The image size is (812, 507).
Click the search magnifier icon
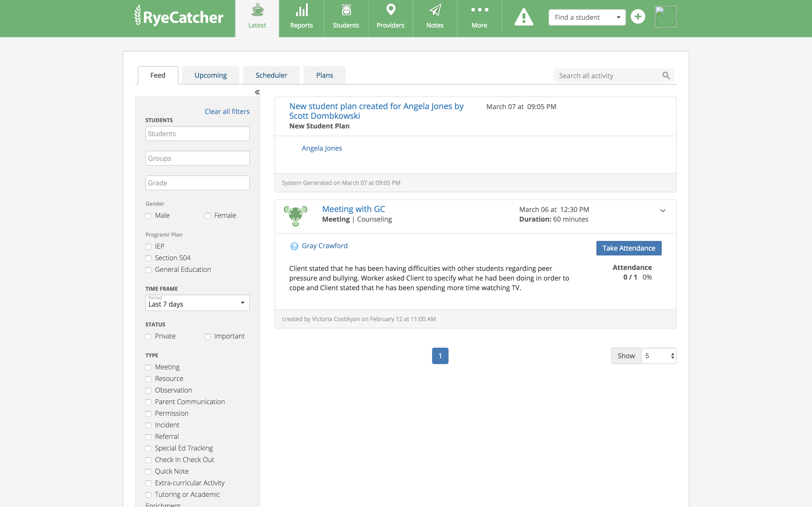point(666,76)
